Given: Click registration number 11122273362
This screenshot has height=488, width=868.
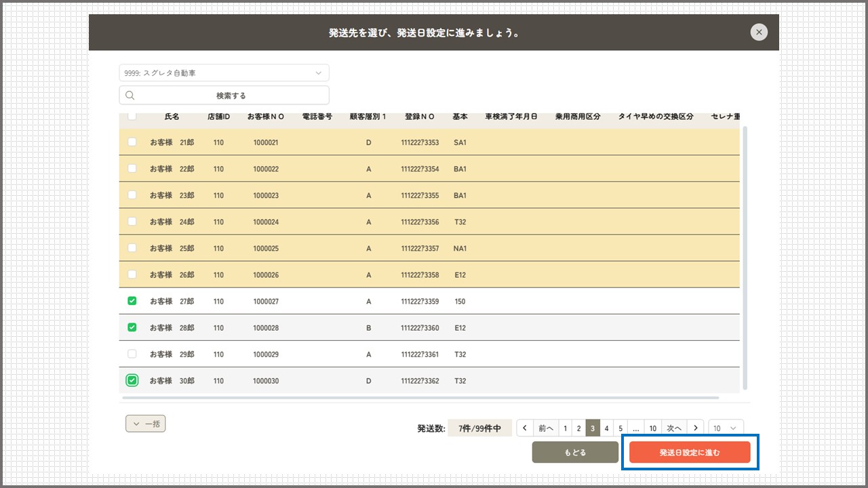Looking at the screenshot, I should point(420,381).
